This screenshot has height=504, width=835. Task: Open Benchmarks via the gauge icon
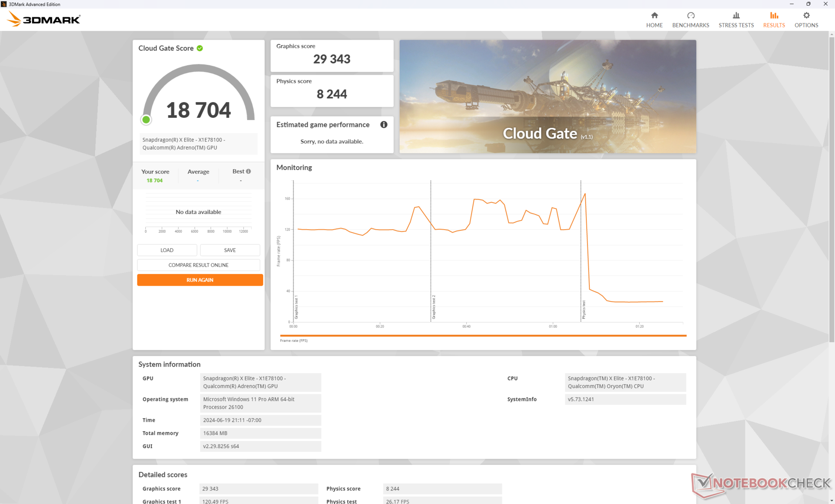click(690, 16)
